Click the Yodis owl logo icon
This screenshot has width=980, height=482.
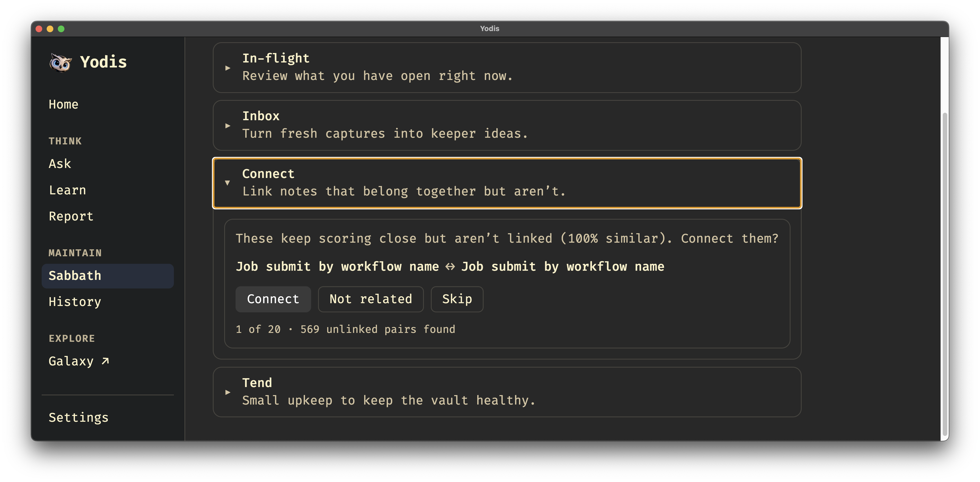tap(61, 62)
